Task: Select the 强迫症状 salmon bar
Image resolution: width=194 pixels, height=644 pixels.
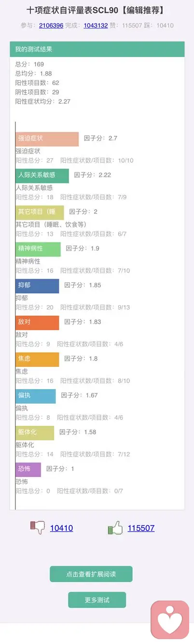Action: pos(47,139)
